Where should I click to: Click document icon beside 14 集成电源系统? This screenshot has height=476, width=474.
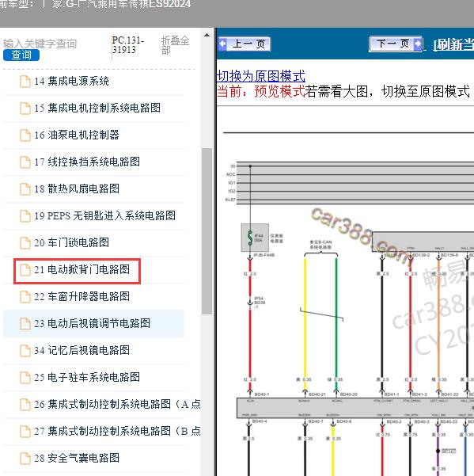tap(25, 82)
